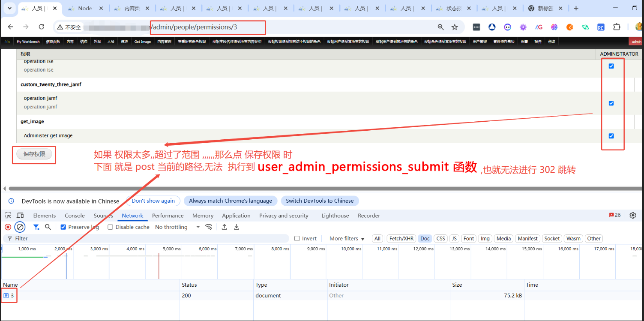
Task: Open the Recorder tab
Action: 369,216
